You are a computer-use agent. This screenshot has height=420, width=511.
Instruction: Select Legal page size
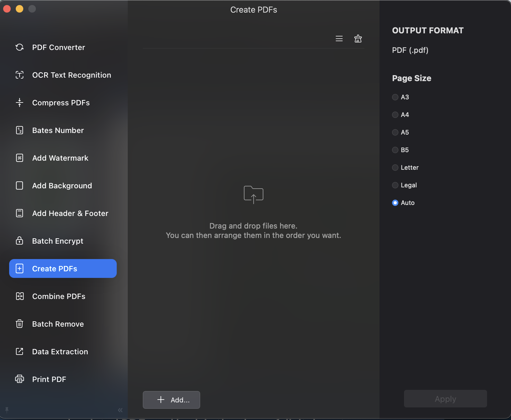(395, 185)
